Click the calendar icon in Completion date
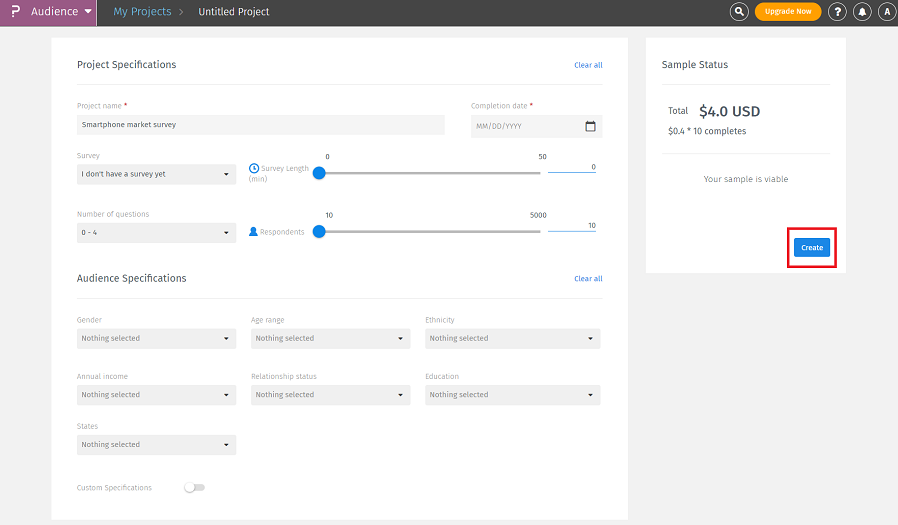This screenshot has height=525, width=898. tap(590, 126)
